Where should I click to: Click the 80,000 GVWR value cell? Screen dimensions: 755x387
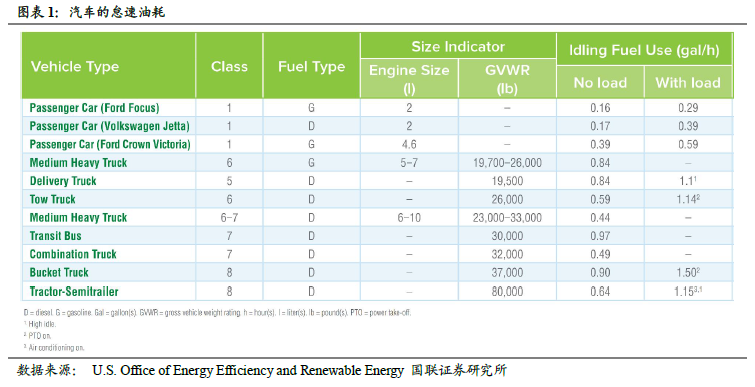click(507, 291)
